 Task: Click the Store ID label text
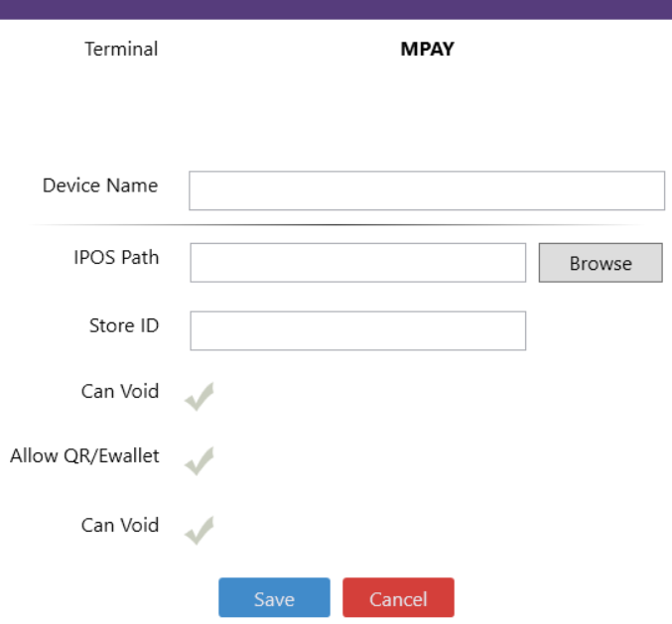[x=124, y=325]
